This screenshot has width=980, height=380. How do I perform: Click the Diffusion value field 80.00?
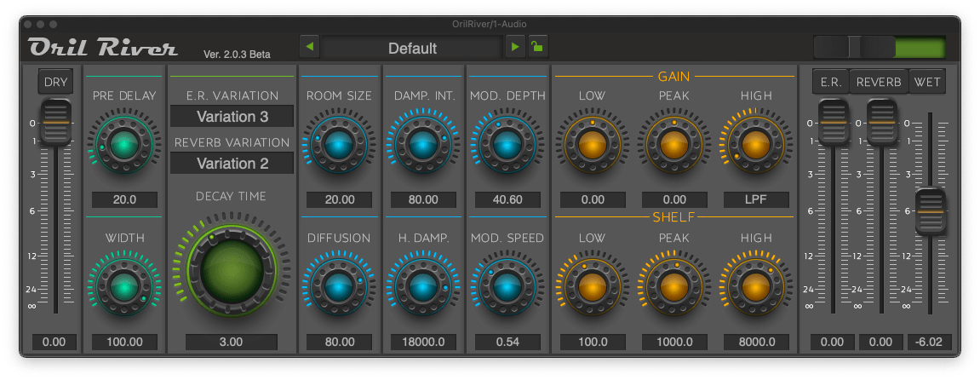pyautogui.click(x=339, y=342)
